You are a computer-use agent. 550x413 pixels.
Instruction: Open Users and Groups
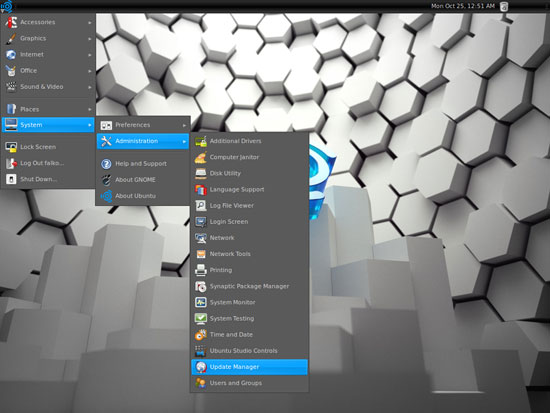(249, 383)
